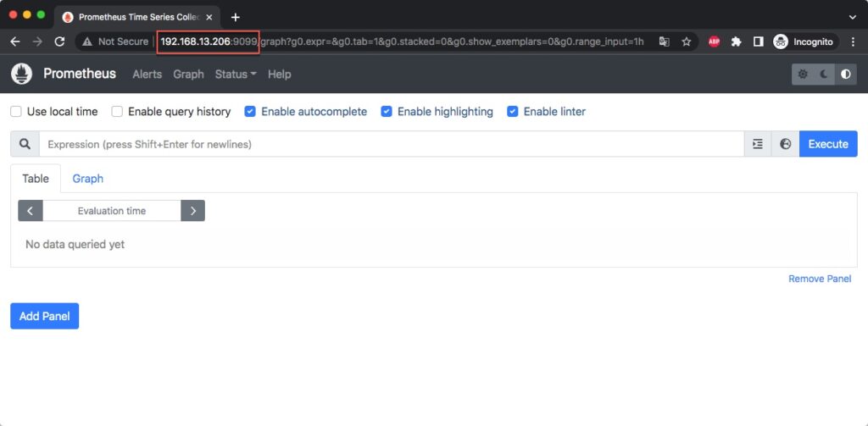The width and height of the screenshot is (868, 426).
Task: Focus the Expression query input field
Action: point(392,144)
